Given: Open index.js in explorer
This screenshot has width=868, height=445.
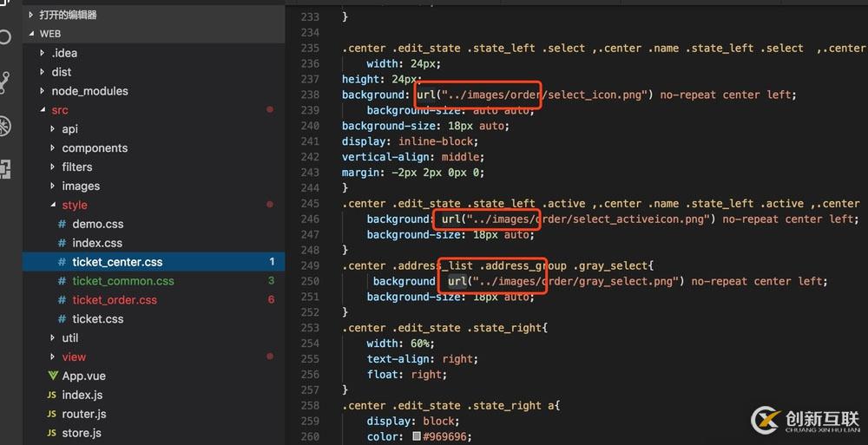Looking at the screenshot, I should 82,396.
